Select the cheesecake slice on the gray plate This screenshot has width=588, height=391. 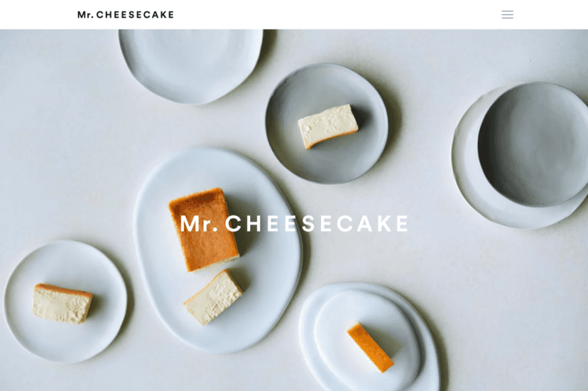(x=328, y=126)
